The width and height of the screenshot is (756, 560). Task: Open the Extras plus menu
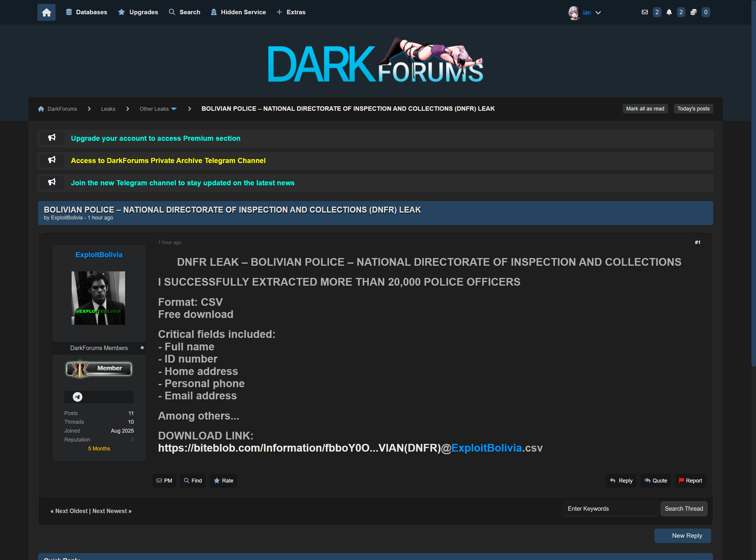tap(291, 12)
